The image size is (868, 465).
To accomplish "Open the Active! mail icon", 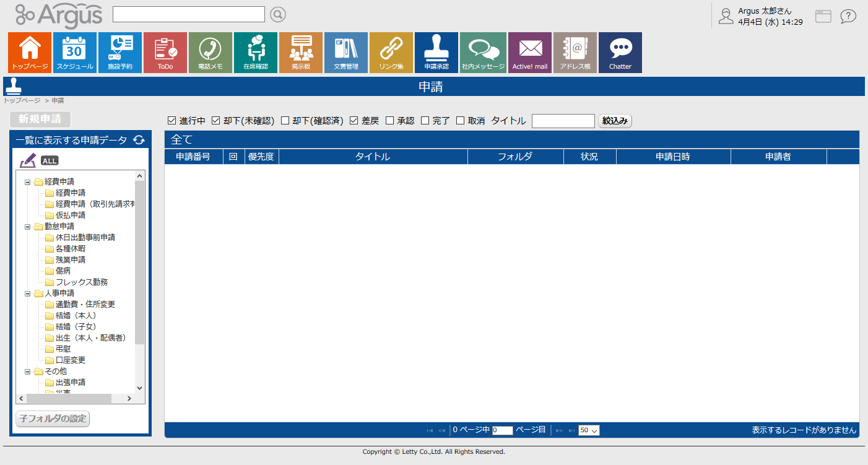I will tap(530, 53).
